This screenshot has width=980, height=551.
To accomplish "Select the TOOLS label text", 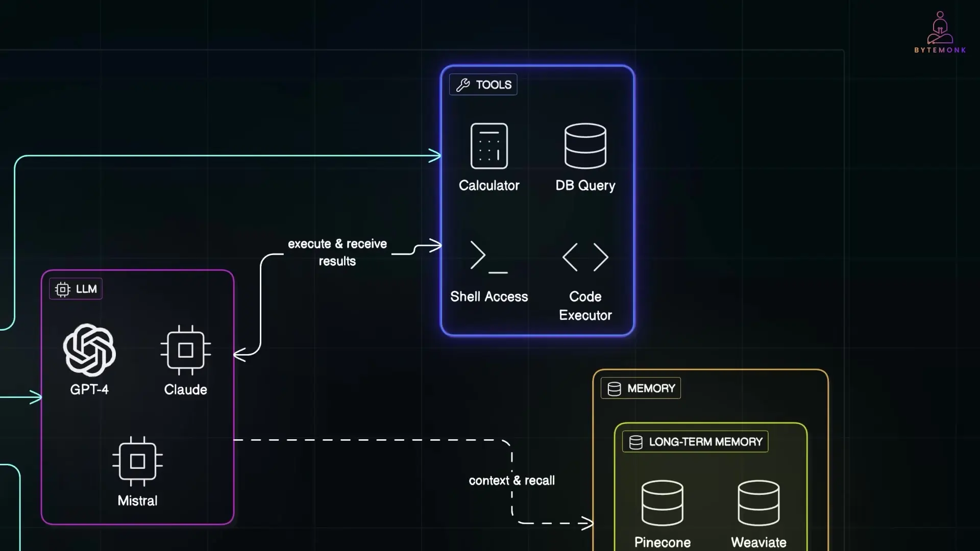I will pos(494,85).
